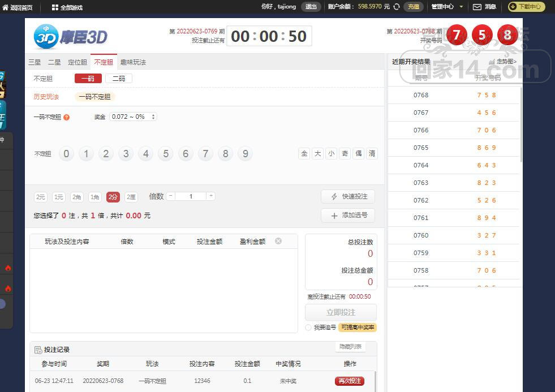
Task: Refresh the account balance with the circular arrow
Action: pos(397,6)
